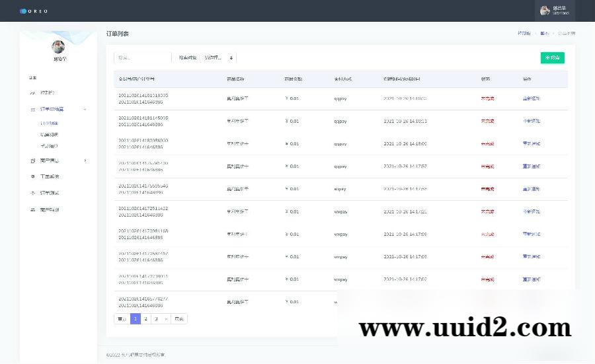Viewport: 595px width, 364px height.
Task: Click the 2021-10-26 14:17:05 timestamp
Action: 405,257
